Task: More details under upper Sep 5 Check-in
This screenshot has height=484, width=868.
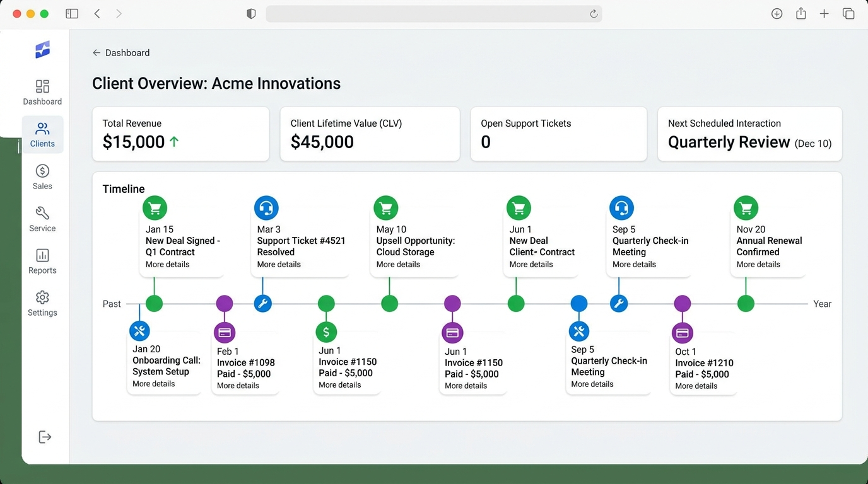Action: pos(634,265)
